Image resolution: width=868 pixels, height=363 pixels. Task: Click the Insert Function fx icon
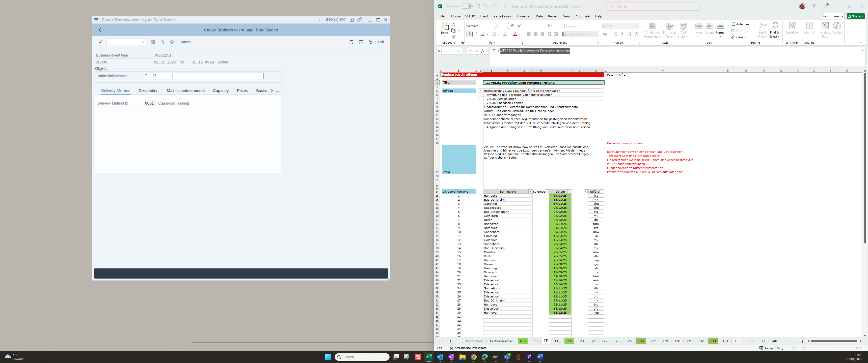pos(482,51)
